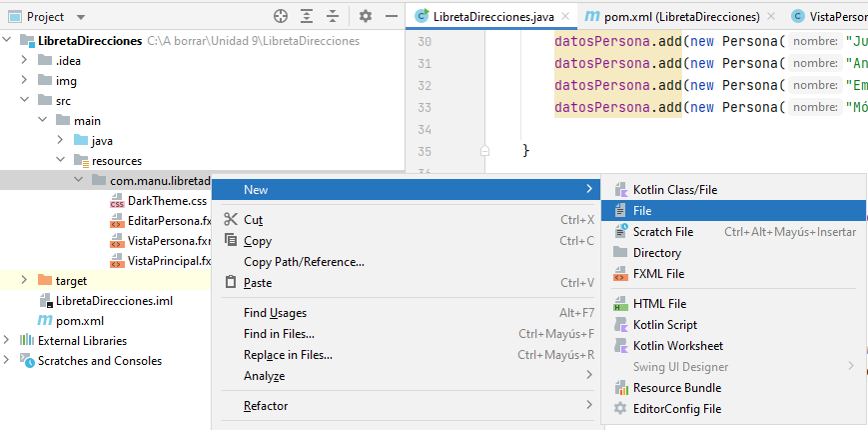This screenshot has height=430, width=868.
Task: Expand Scratches and Consoles node
Action: tap(6, 360)
